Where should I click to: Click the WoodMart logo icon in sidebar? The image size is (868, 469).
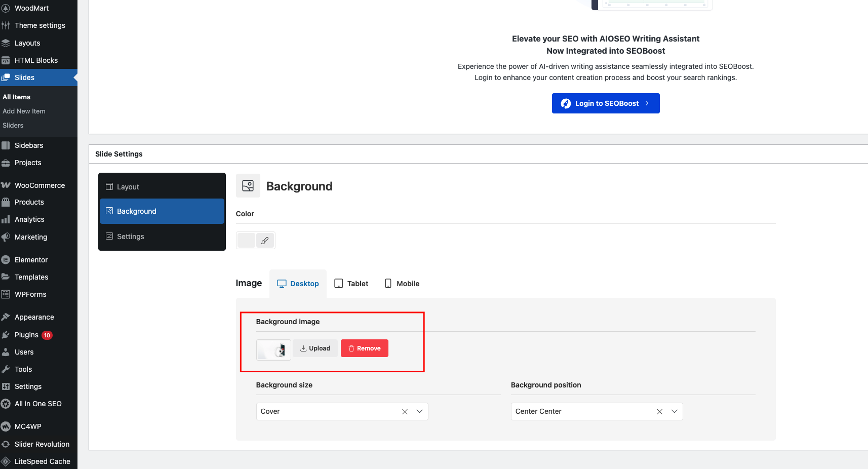click(x=6, y=8)
